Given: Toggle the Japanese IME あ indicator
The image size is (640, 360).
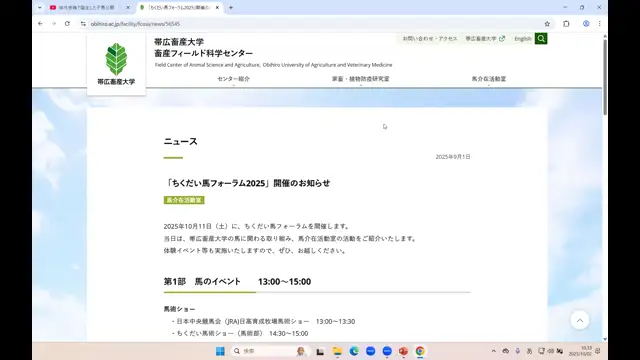Looking at the screenshot, I should pos(529,351).
